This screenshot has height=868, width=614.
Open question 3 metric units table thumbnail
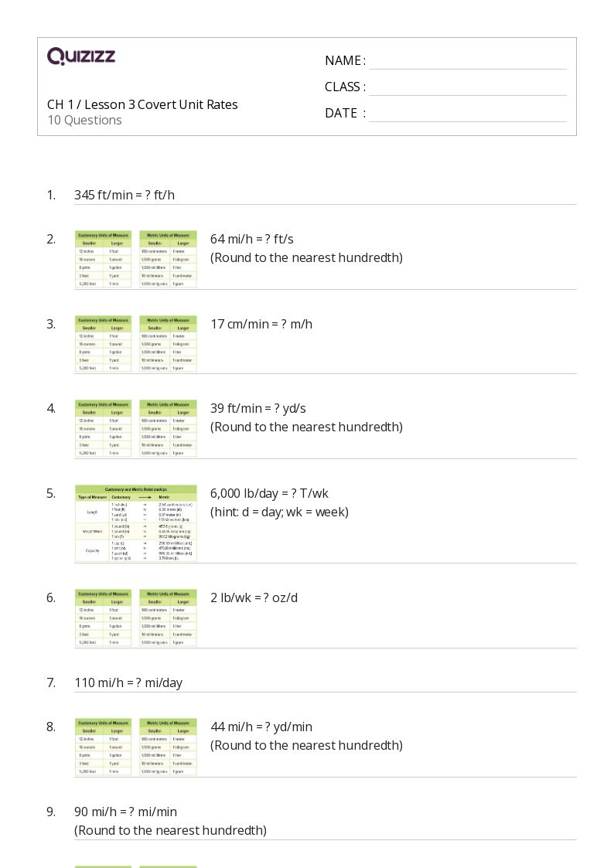click(169, 344)
